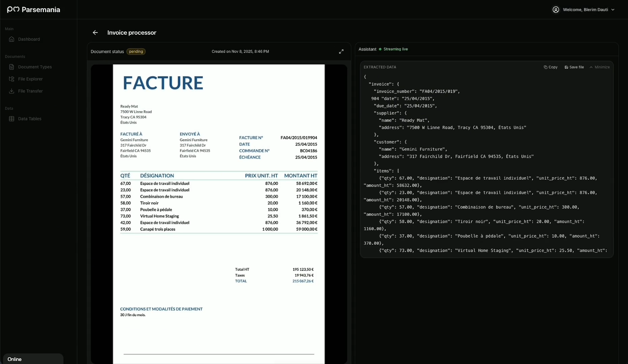Open Dashboard from the sidebar icon

point(12,39)
